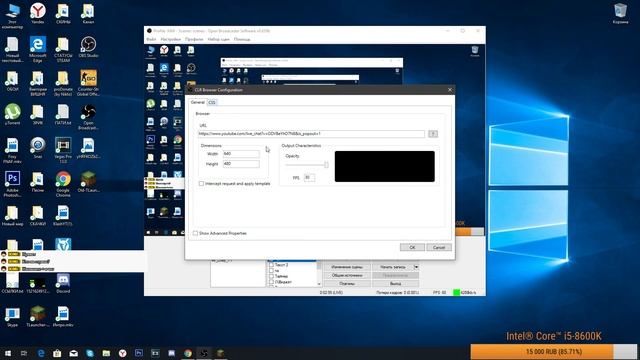The height and width of the screenshot is (360, 640).
Task: Open the Adobe Photoshop desktop shortcut
Action: click(12, 184)
